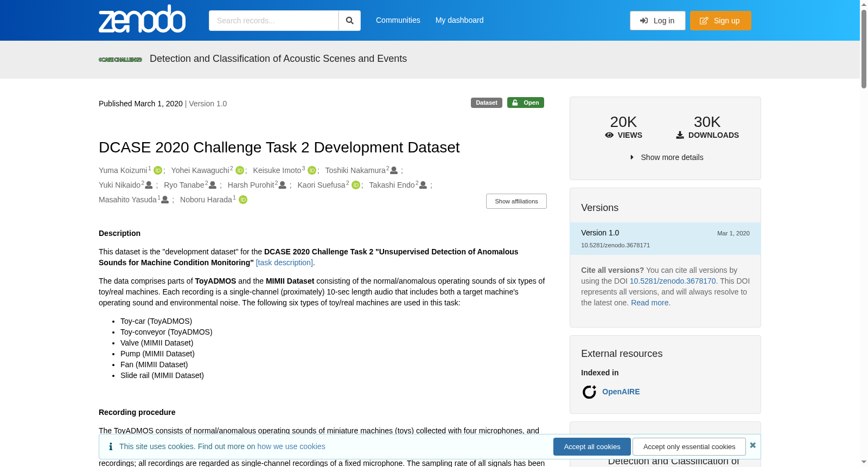This screenshot has width=868, height=467.
Task: Click author name Noboru Harada
Action: (206, 200)
